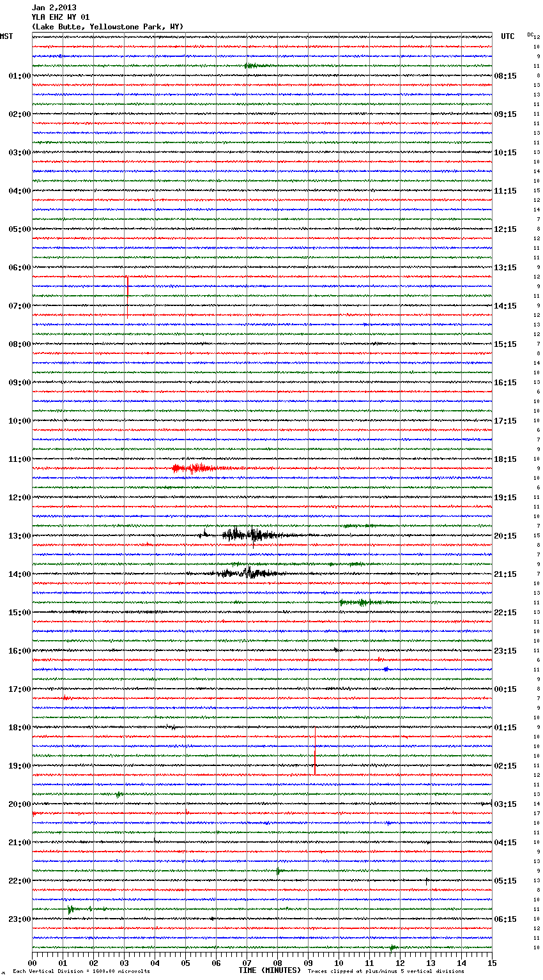543x980 pixels.
Task: Click the "UTC" time zone header
Action: 508,36
